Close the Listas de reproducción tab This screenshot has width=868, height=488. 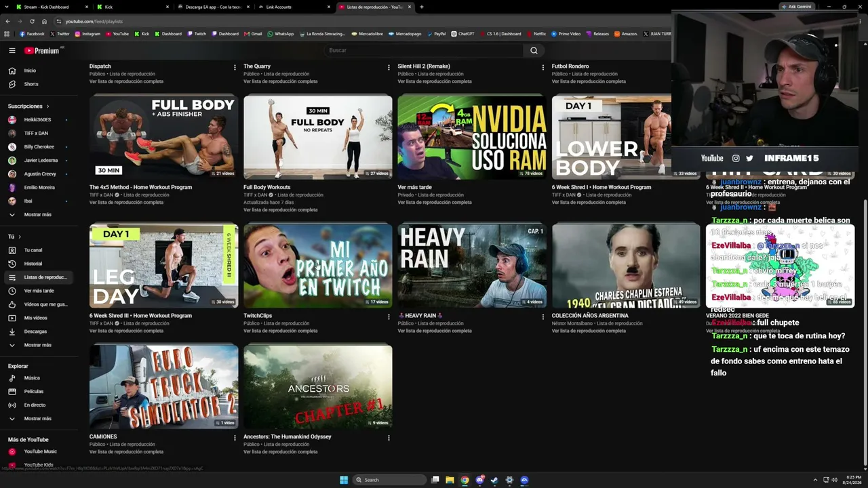[408, 7]
